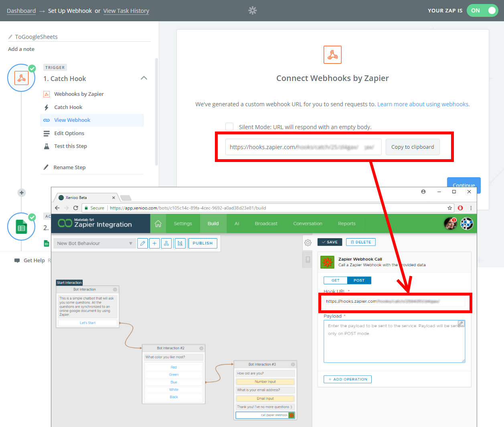Open View Task History link
This screenshot has width=504, height=427.
tap(126, 11)
